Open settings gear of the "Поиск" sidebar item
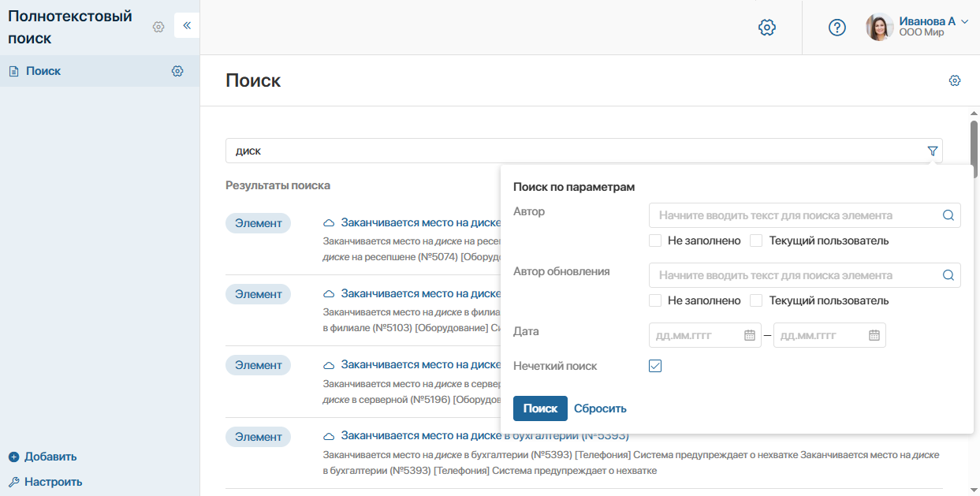This screenshot has height=496, width=980. (177, 71)
